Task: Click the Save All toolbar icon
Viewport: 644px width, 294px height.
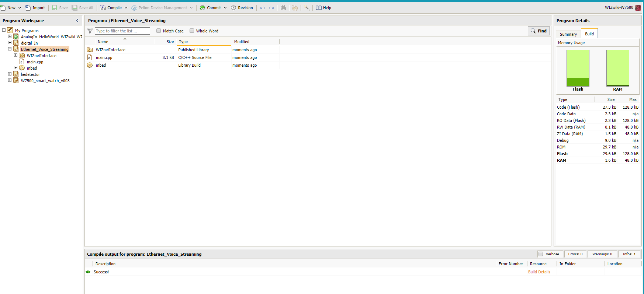Action: tap(75, 8)
